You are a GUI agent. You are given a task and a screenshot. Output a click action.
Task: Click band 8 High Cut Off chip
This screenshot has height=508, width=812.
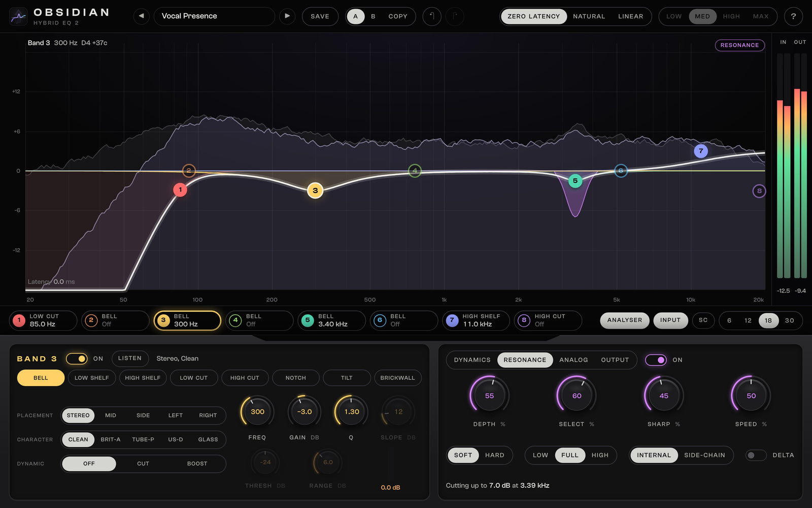(548, 321)
